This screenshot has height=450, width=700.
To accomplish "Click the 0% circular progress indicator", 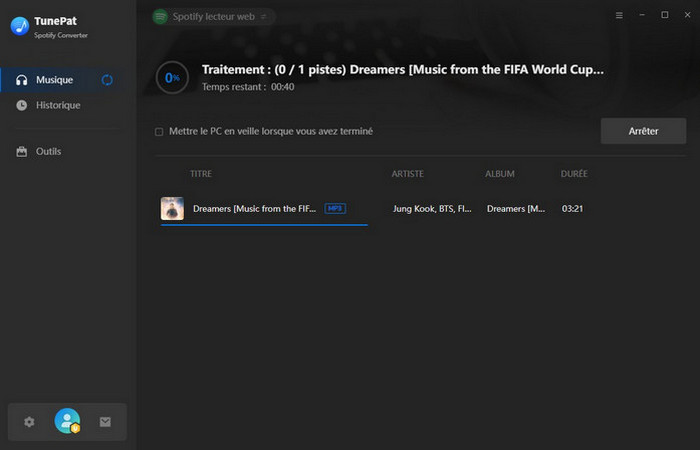I will [x=173, y=77].
